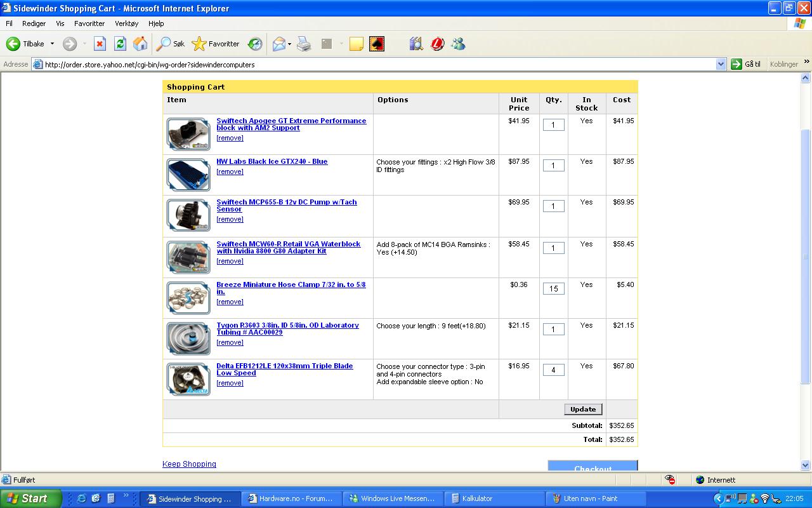Screen dimensions: 812x508
Task: Open the Fil menu
Action: (9, 23)
